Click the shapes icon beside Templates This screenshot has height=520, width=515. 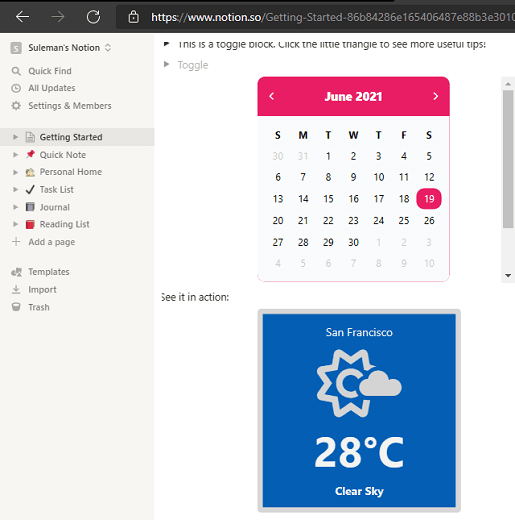[16, 272]
